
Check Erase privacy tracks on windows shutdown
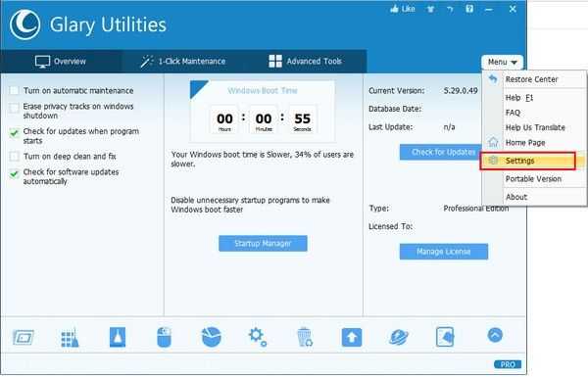click(x=14, y=109)
